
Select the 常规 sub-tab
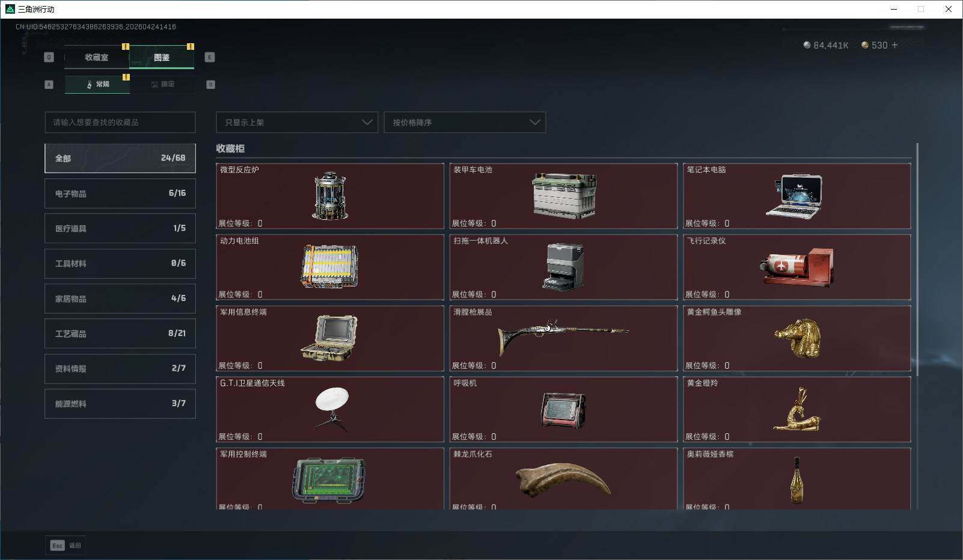point(97,84)
